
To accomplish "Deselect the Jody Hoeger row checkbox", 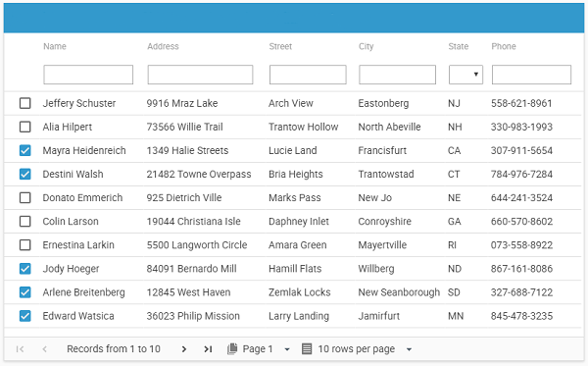I will pyautogui.click(x=25, y=269).
